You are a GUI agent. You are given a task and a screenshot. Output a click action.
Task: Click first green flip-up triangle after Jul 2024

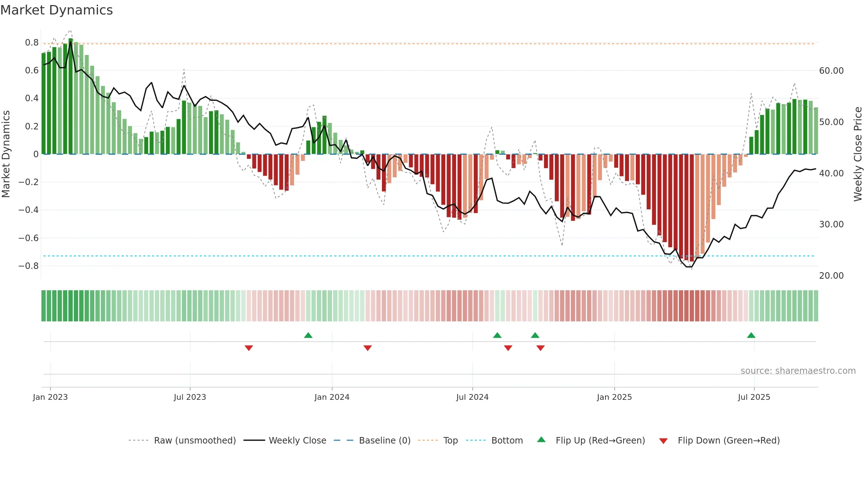click(x=497, y=335)
